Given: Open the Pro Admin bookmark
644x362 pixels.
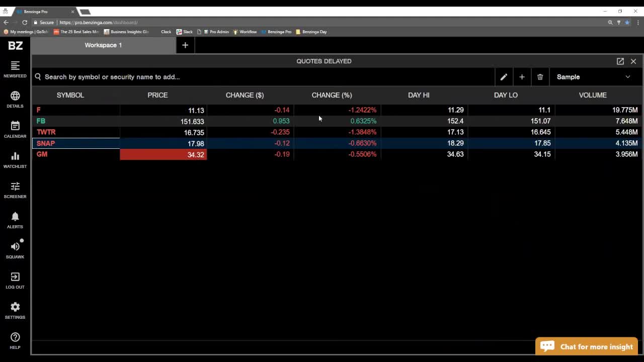Looking at the screenshot, I should click(216, 32).
